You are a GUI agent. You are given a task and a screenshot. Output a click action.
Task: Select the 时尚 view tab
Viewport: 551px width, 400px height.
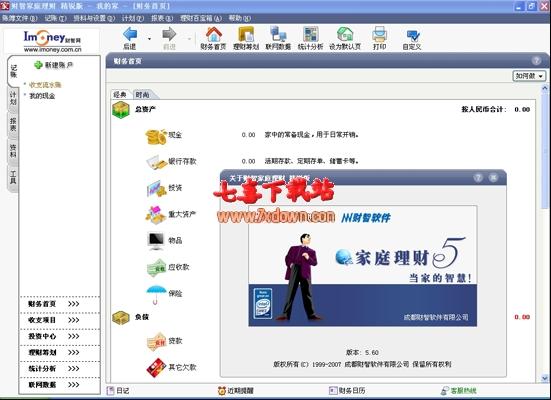click(x=142, y=95)
